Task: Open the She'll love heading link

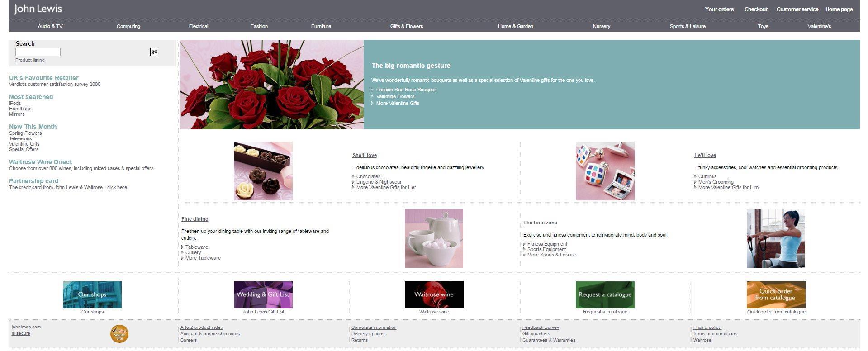Action: click(x=365, y=155)
